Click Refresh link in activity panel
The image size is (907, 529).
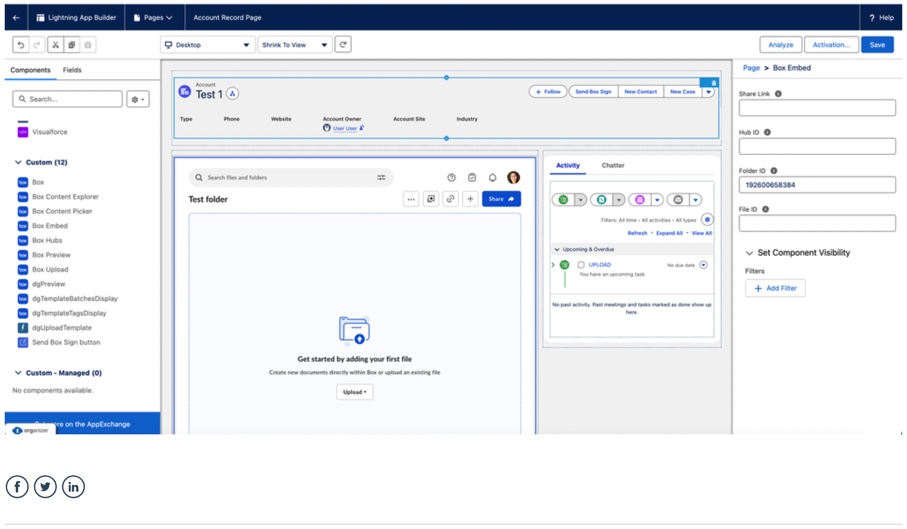(637, 233)
